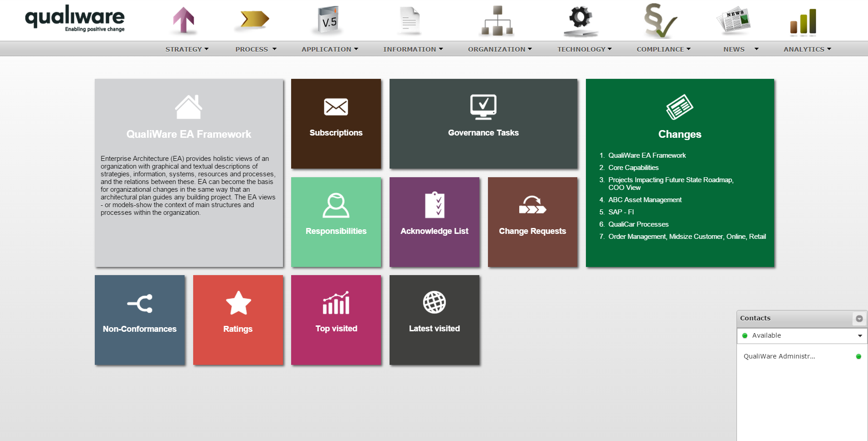This screenshot has width=868, height=441.
Task: Click the QualiWare logo
Action: 75,19
